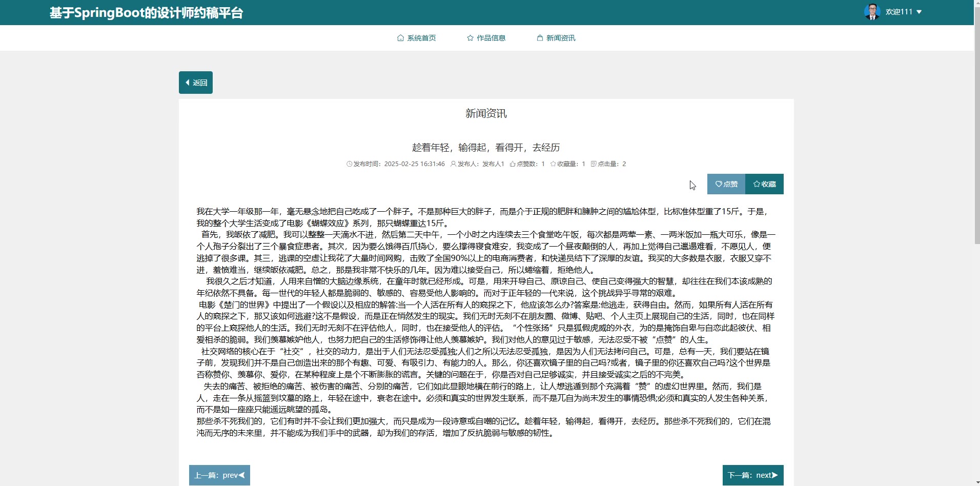The height and width of the screenshot is (486, 980).
Task: Click the 点赞数：1 count text
Action: 530,164
